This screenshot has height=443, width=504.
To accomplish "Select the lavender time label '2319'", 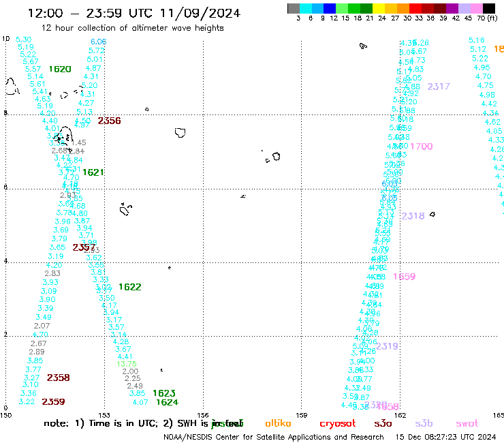I will click(x=387, y=346).
